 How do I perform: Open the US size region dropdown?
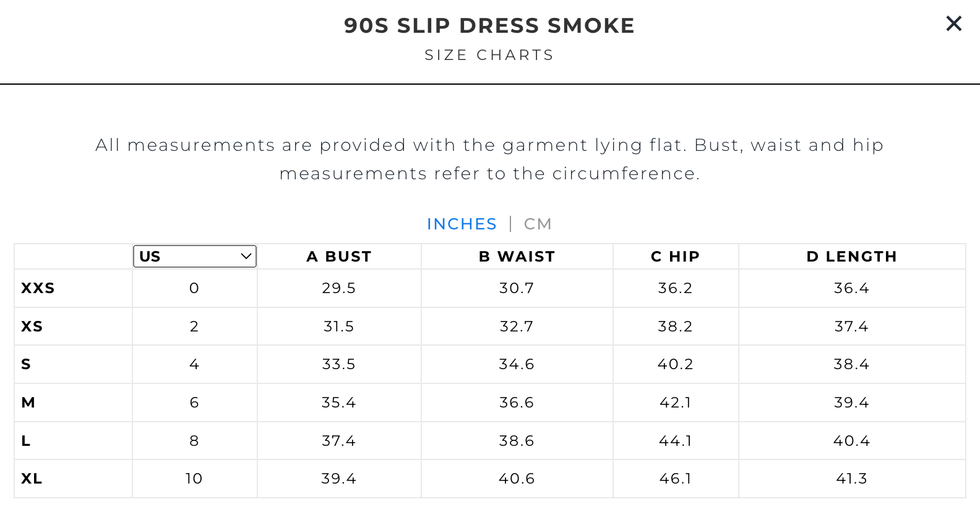[195, 257]
